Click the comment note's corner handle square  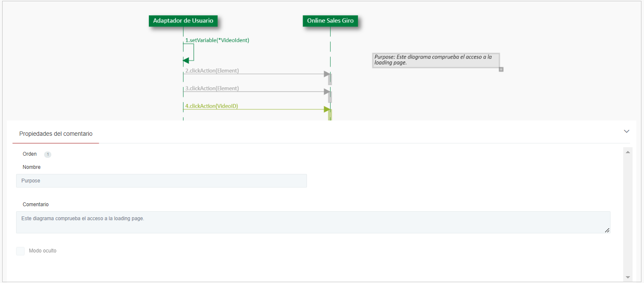(x=501, y=69)
